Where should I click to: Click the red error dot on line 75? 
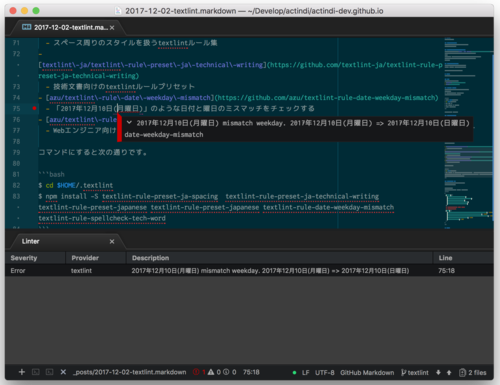34,108
